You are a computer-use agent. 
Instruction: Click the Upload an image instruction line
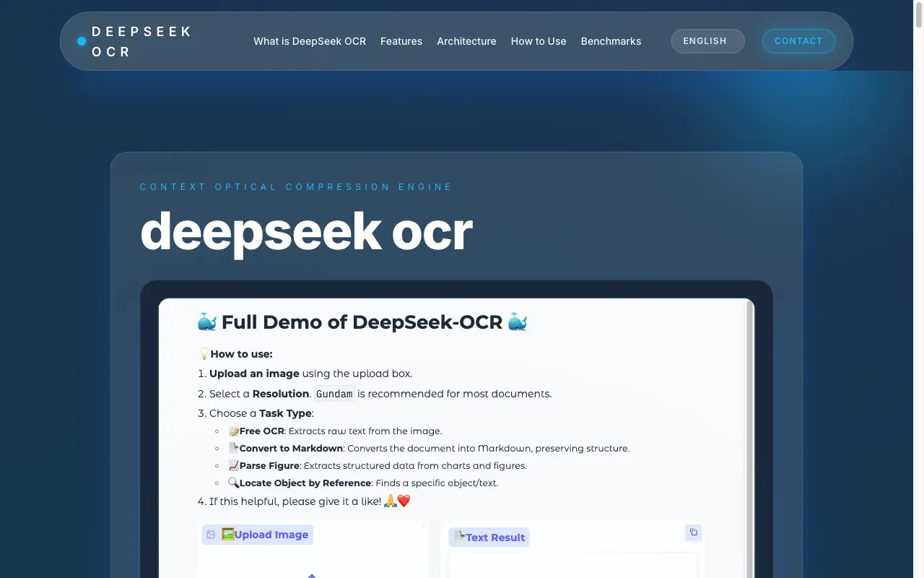(x=310, y=374)
